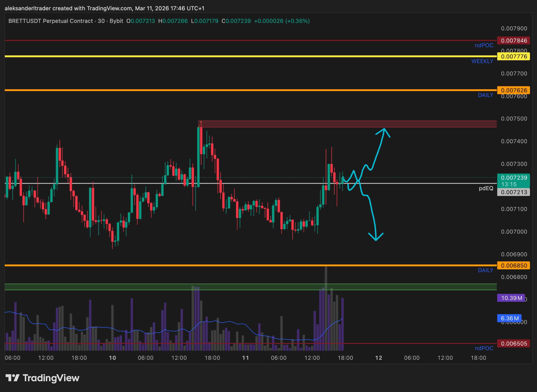Image resolution: width=537 pixels, height=392 pixels.
Task: Click date 12 on the time axis
Action: point(379,358)
